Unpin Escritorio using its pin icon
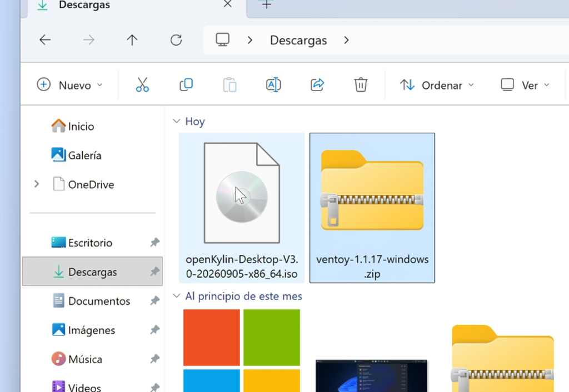The width and height of the screenshot is (569, 392). click(155, 242)
